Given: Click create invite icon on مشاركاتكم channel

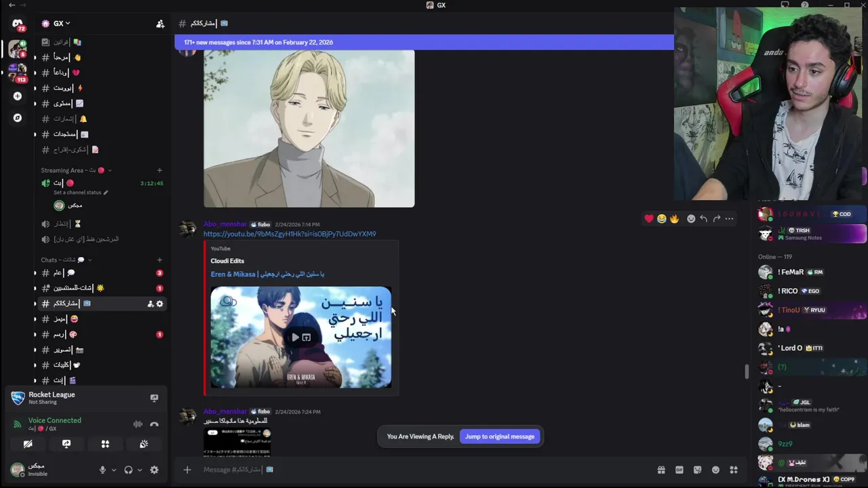Looking at the screenshot, I should (x=150, y=304).
